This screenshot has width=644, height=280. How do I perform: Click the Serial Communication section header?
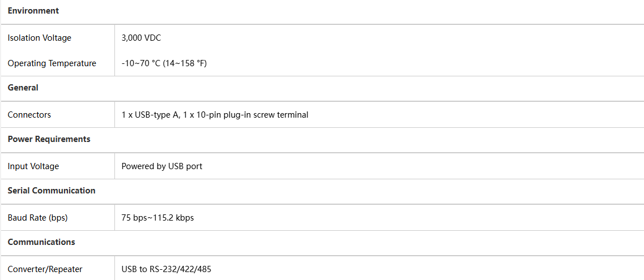click(51, 191)
